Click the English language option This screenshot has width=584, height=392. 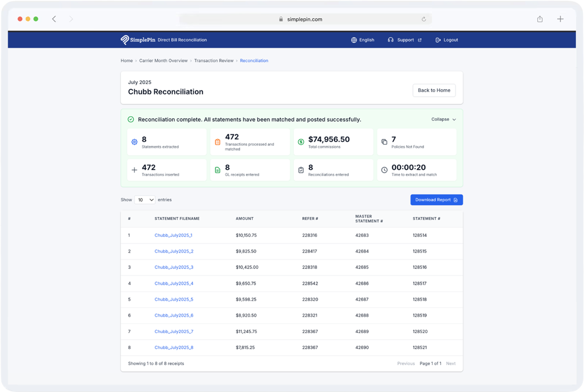367,40
